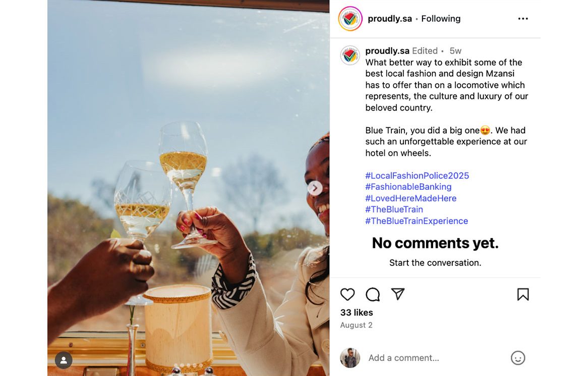Screen dimensions: 588x376
Task: Show tagged people in the photo
Action: pyautogui.click(x=64, y=360)
